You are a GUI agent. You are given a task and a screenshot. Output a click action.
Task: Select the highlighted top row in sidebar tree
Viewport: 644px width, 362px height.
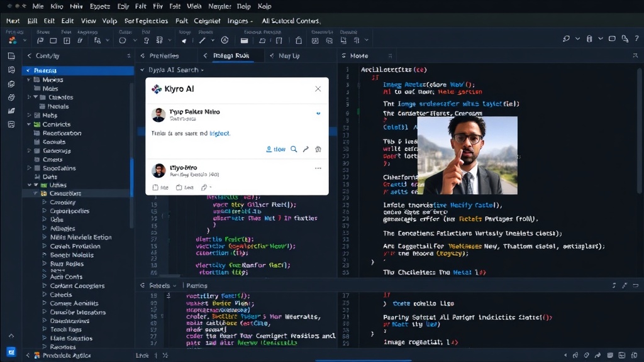coord(78,70)
